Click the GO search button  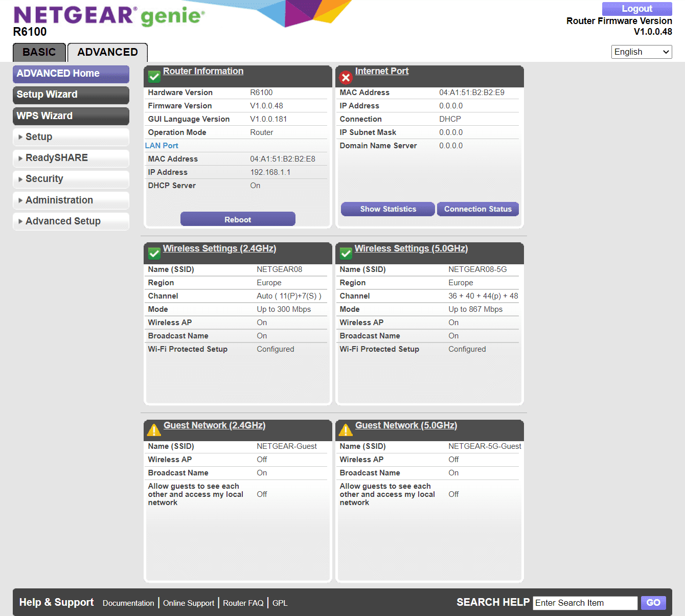(x=653, y=603)
